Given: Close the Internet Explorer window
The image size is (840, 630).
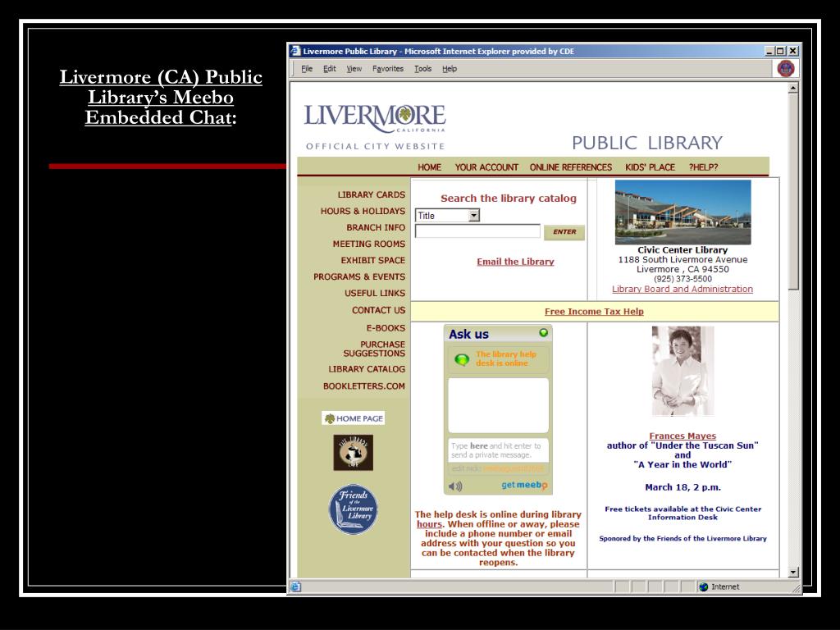Looking at the screenshot, I should tap(793, 51).
